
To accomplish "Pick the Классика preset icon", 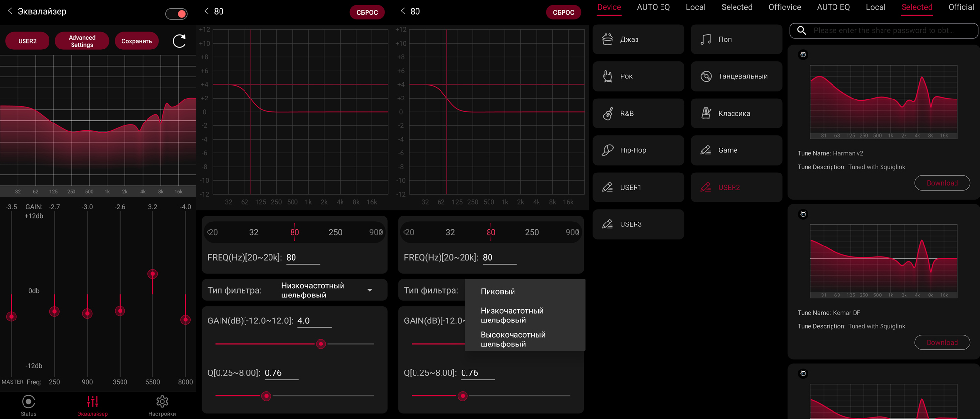I will coord(706,113).
